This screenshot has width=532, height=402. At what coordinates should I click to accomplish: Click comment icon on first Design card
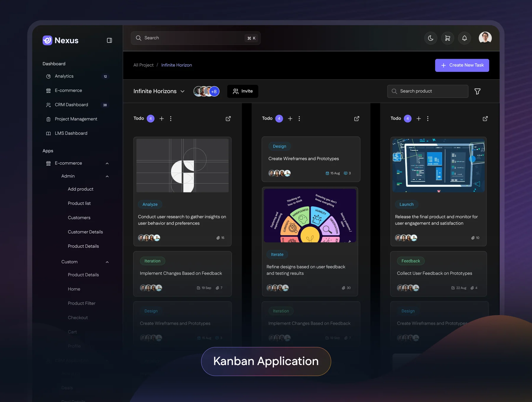tap(346, 173)
